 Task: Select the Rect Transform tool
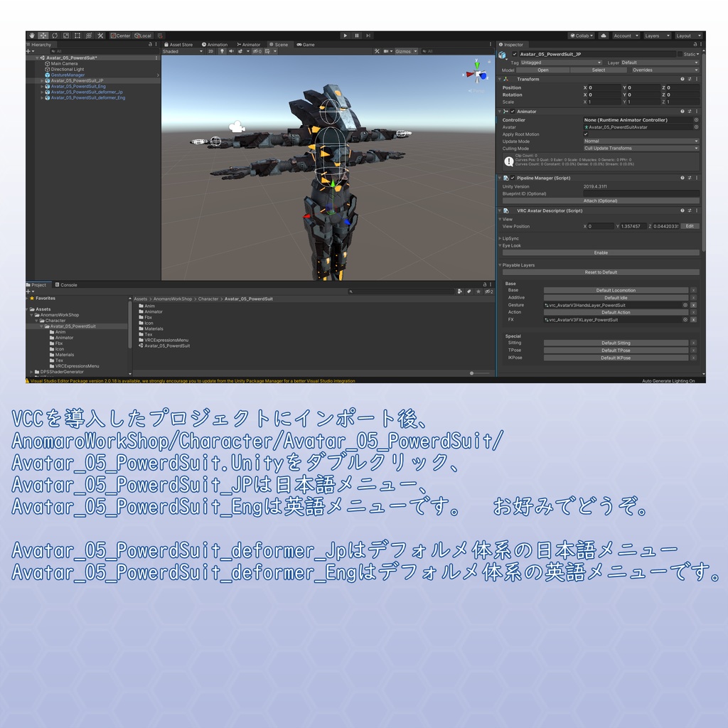[77, 35]
